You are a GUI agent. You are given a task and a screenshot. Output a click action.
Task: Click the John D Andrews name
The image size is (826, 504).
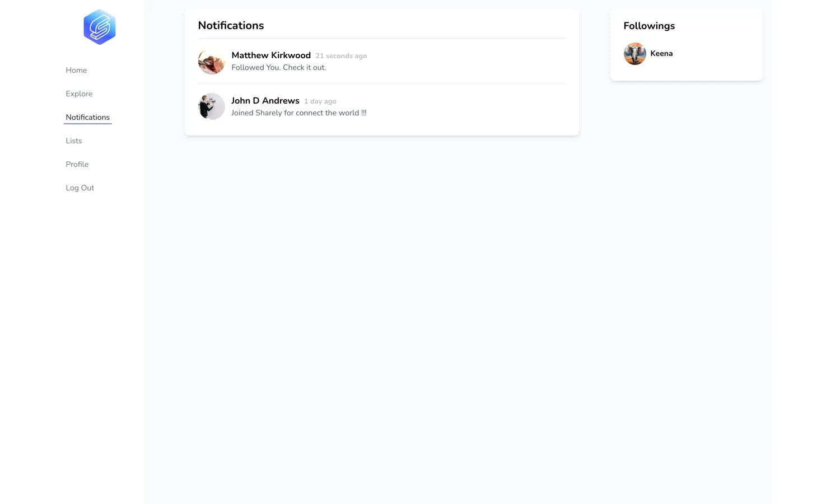pos(265,100)
